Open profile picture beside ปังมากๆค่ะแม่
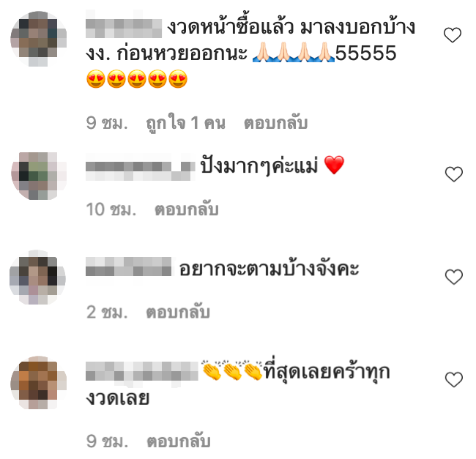 pyautogui.click(x=39, y=176)
